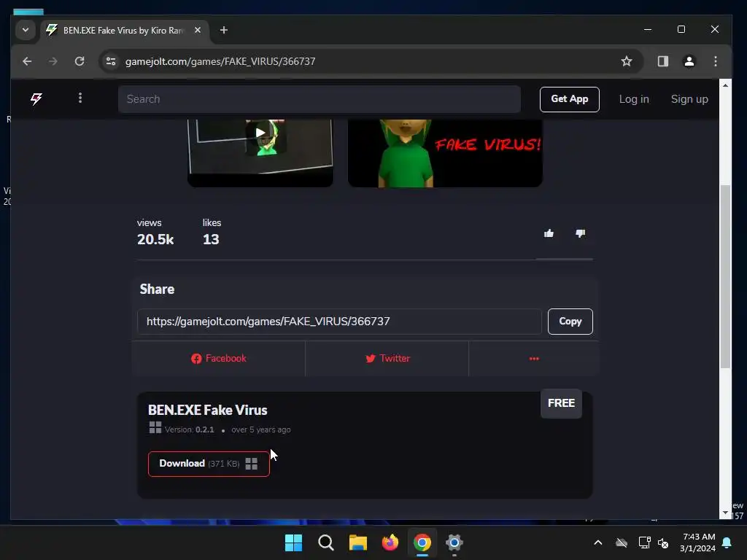Open the Log in link
Screen dimensions: 747x560
(634, 99)
